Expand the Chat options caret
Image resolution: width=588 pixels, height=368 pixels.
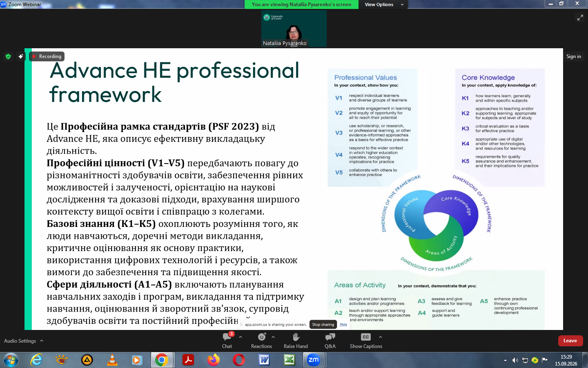pyautogui.click(x=241, y=337)
